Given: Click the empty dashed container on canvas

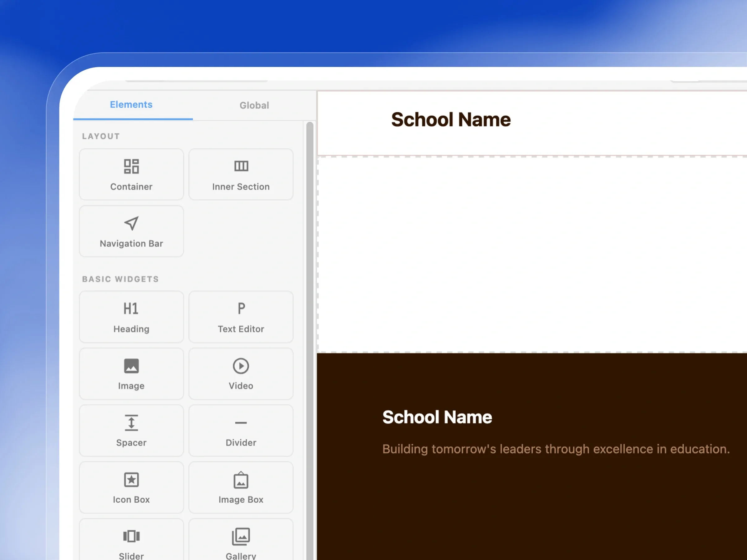Looking at the screenshot, I should tap(532, 254).
